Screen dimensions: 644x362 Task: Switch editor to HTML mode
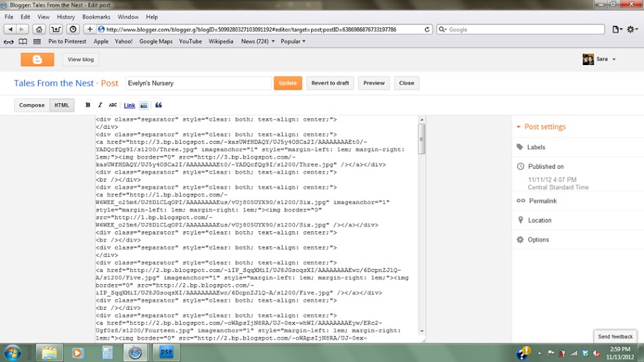coord(62,105)
